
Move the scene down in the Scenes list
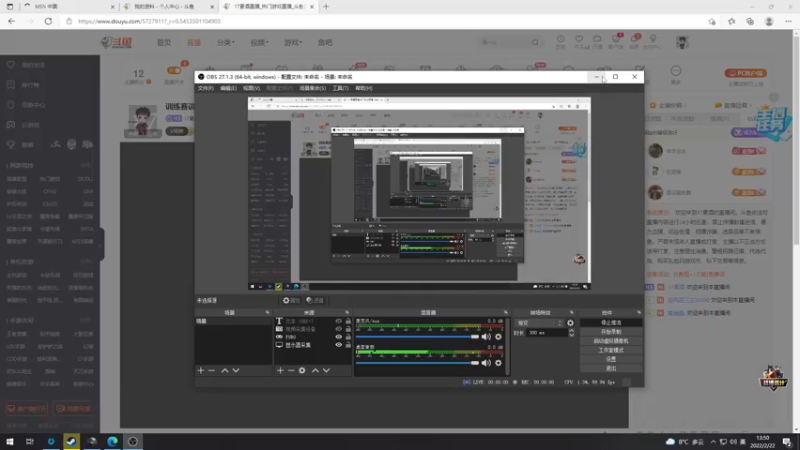(236, 370)
